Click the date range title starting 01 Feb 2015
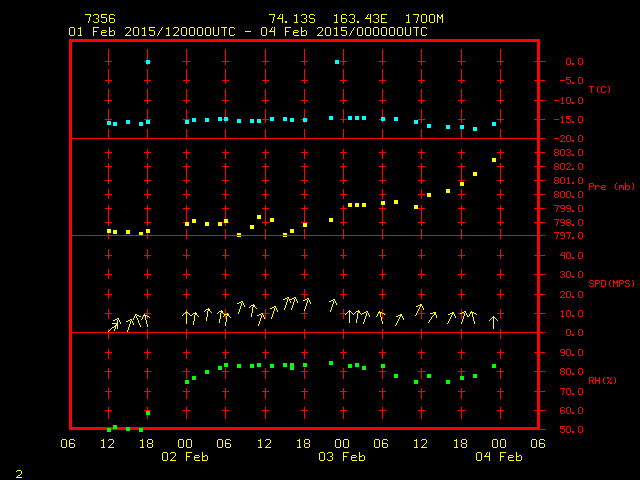The width and height of the screenshot is (640, 480). pyautogui.click(x=248, y=32)
